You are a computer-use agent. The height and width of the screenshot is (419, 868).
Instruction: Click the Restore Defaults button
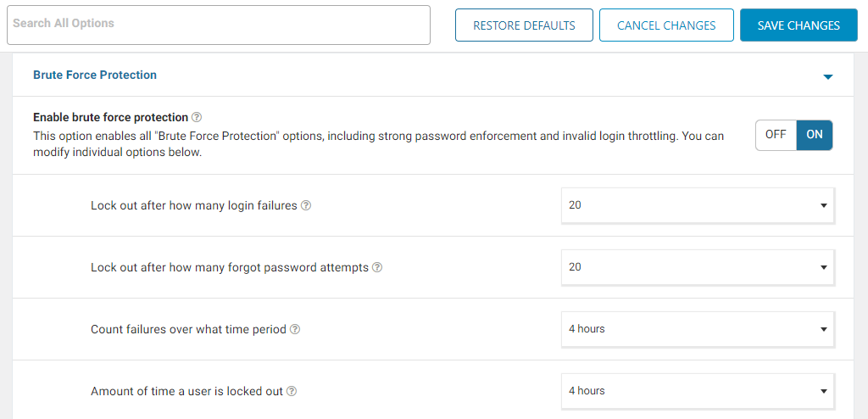(524, 25)
